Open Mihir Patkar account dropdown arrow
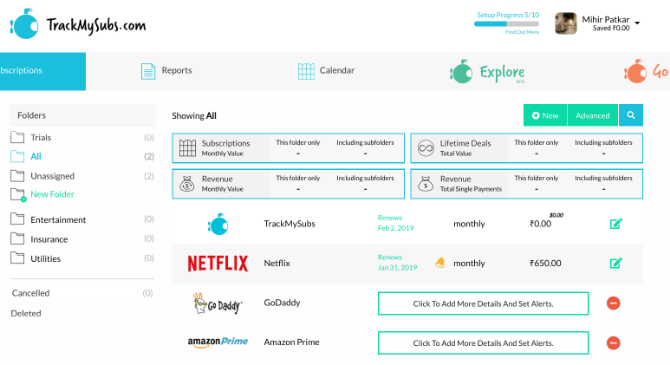The image size is (670, 365). 637,23
